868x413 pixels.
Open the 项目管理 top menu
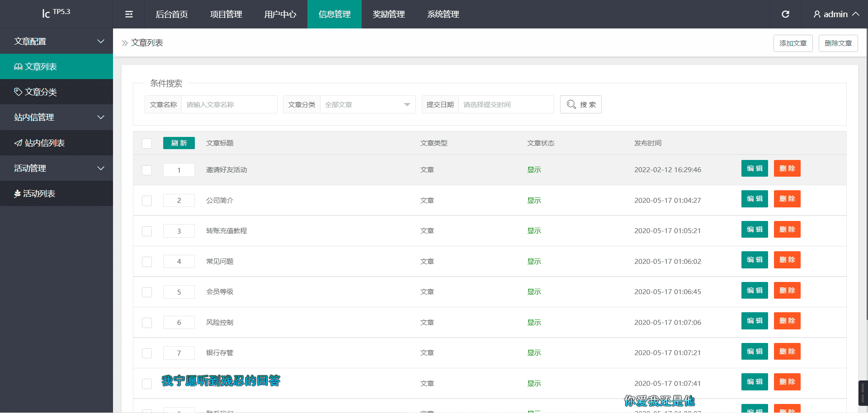point(226,14)
